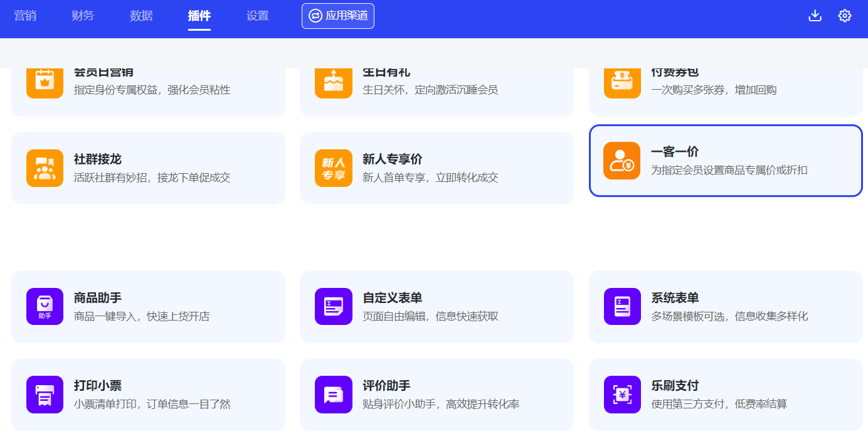
Task: Open the settings gear icon in header
Action: pyautogui.click(x=845, y=16)
